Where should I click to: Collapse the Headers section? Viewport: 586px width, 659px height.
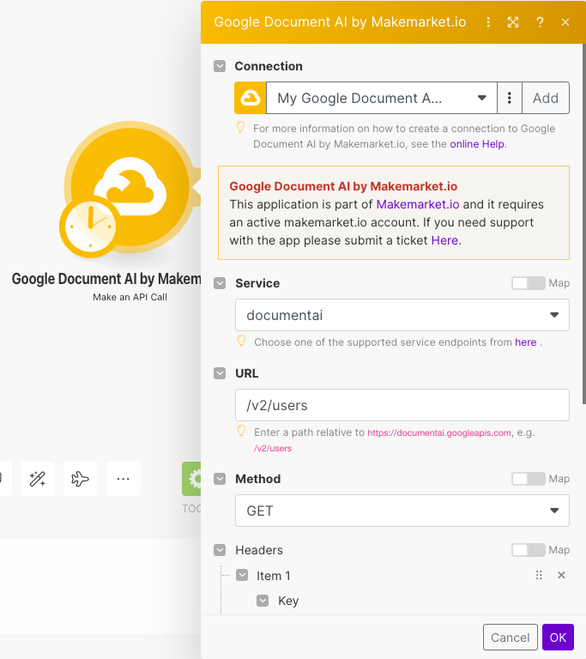[x=220, y=550]
